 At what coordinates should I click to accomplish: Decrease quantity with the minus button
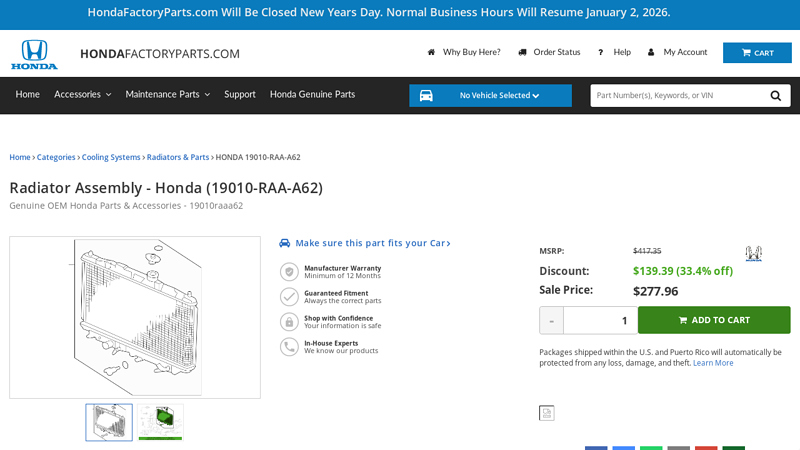[x=551, y=320]
